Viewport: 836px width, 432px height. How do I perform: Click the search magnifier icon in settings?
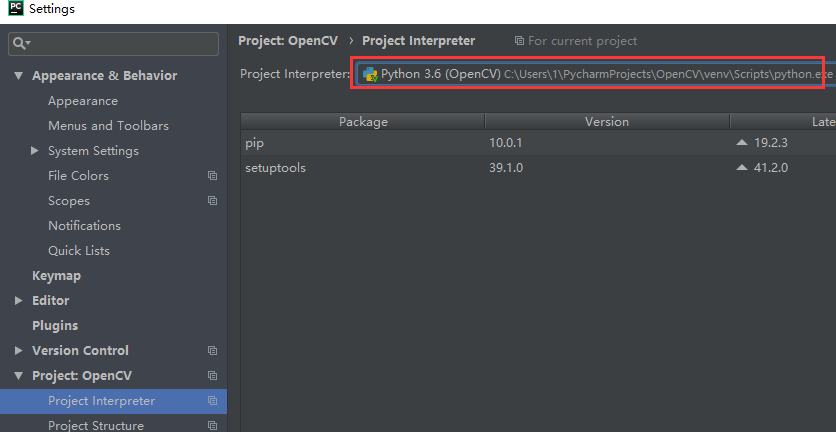coord(20,44)
